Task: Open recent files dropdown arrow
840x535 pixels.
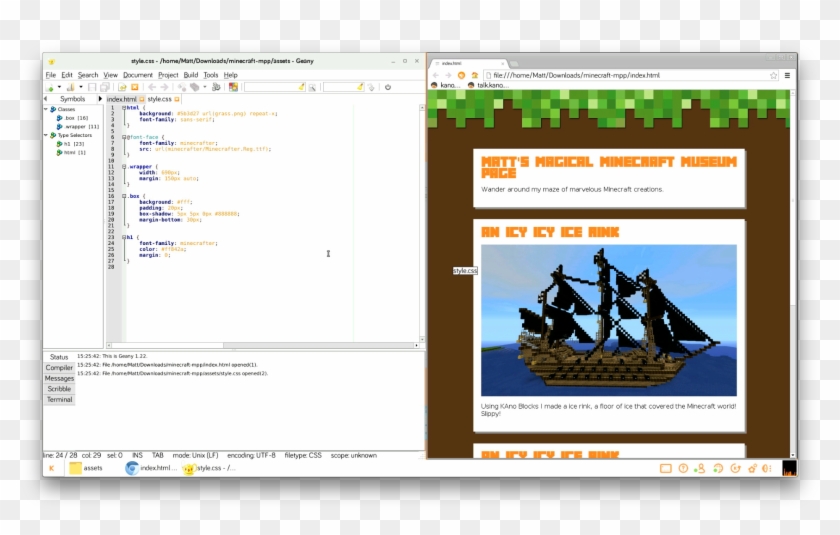Action: tap(81, 87)
